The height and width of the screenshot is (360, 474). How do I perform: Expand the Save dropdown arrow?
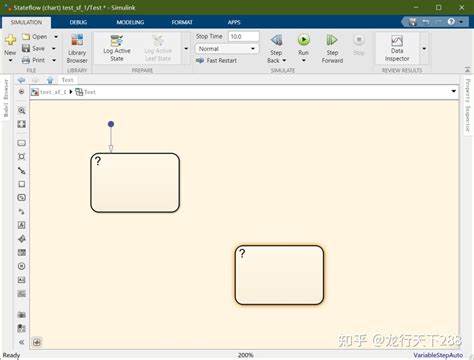(54, 49)
